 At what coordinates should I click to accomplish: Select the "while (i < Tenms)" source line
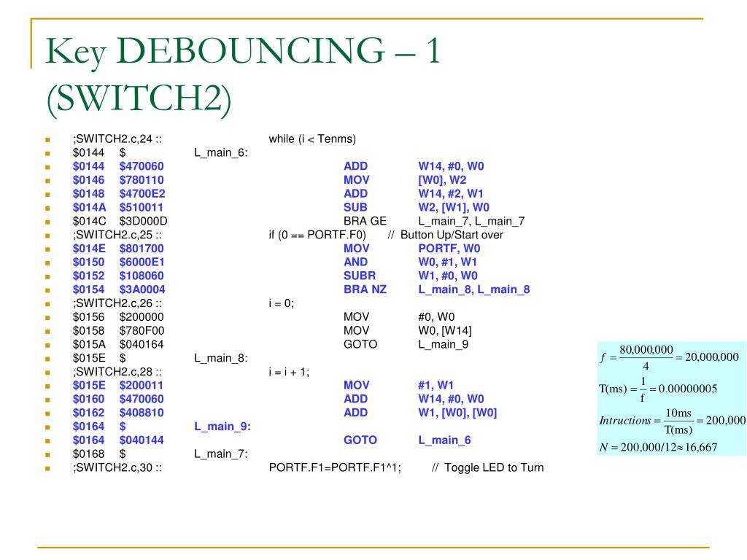312,139
